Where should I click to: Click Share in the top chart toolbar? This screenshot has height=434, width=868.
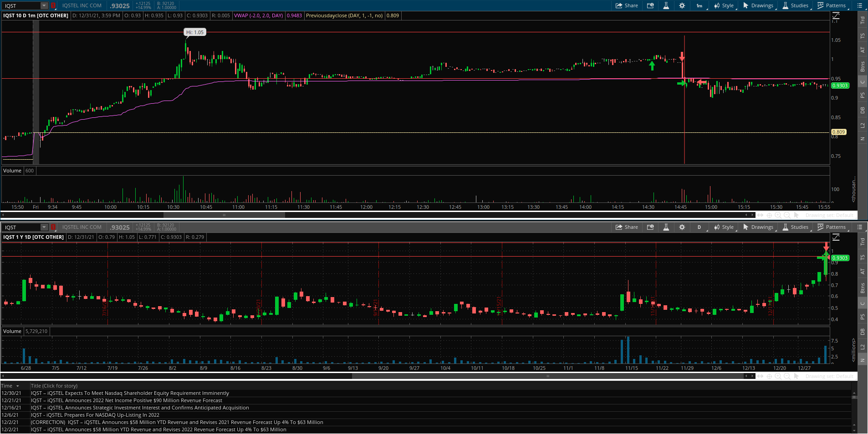pyautogui.click(x=627, y=5)
